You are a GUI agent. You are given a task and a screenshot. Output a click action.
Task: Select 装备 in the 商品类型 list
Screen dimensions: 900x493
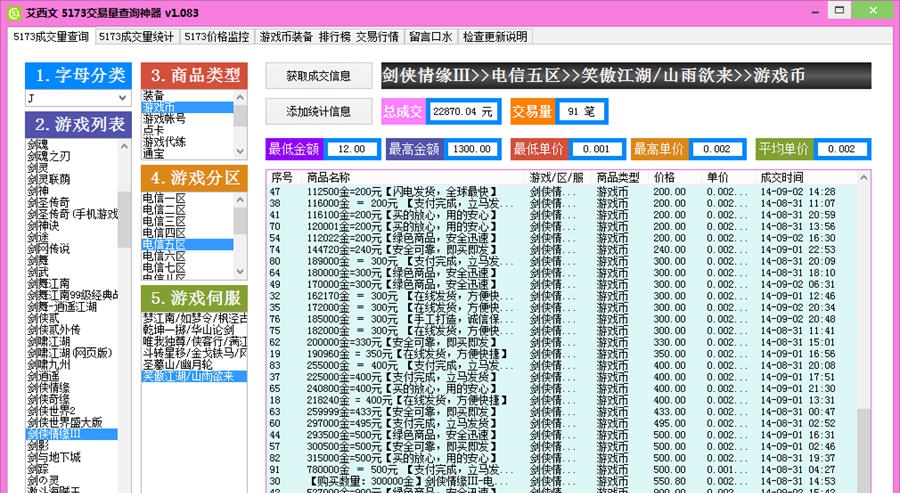tap(153, 96)
